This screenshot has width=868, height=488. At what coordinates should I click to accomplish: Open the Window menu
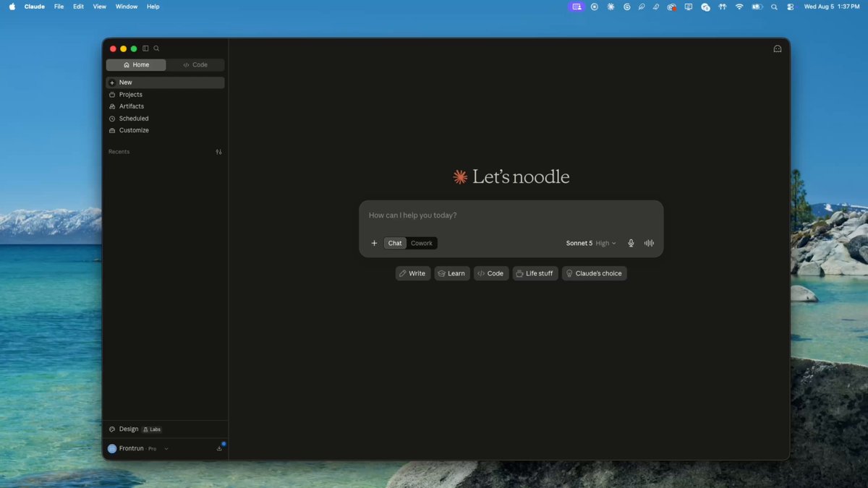pos(127,7)
